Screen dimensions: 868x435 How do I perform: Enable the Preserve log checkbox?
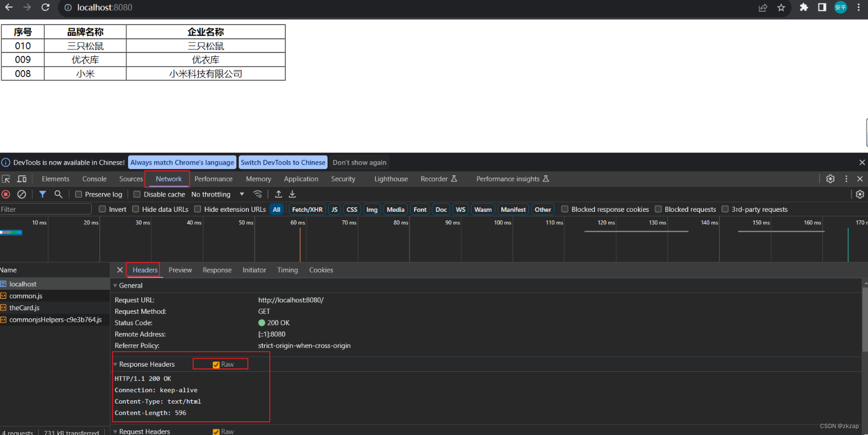[x=79, y=194]
